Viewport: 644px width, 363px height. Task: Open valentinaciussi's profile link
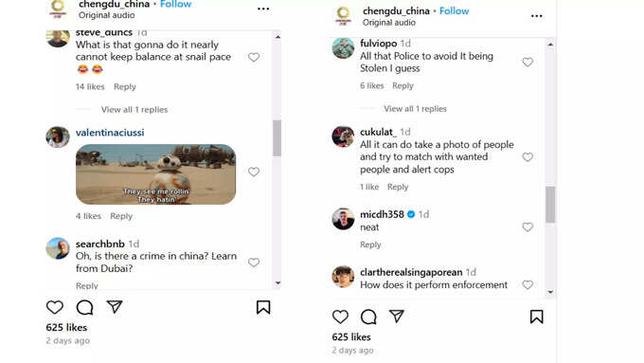point(110,133)
